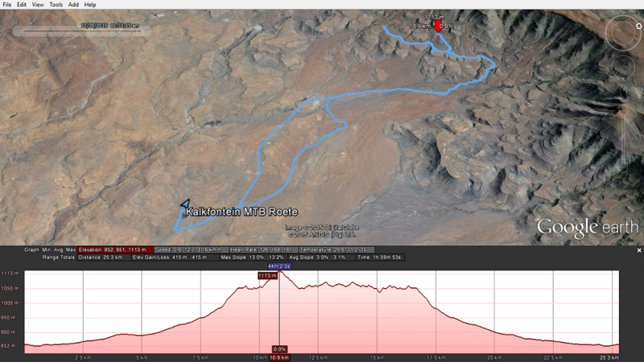Select the blue placemark arrow at Kalkfontein

click(x=185, y=204)
